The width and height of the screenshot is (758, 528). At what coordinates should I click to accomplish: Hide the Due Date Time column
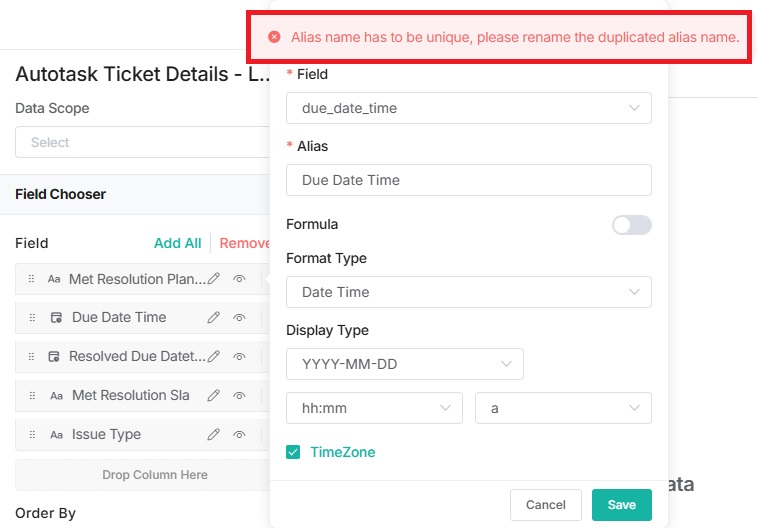[x=239, y=318]
